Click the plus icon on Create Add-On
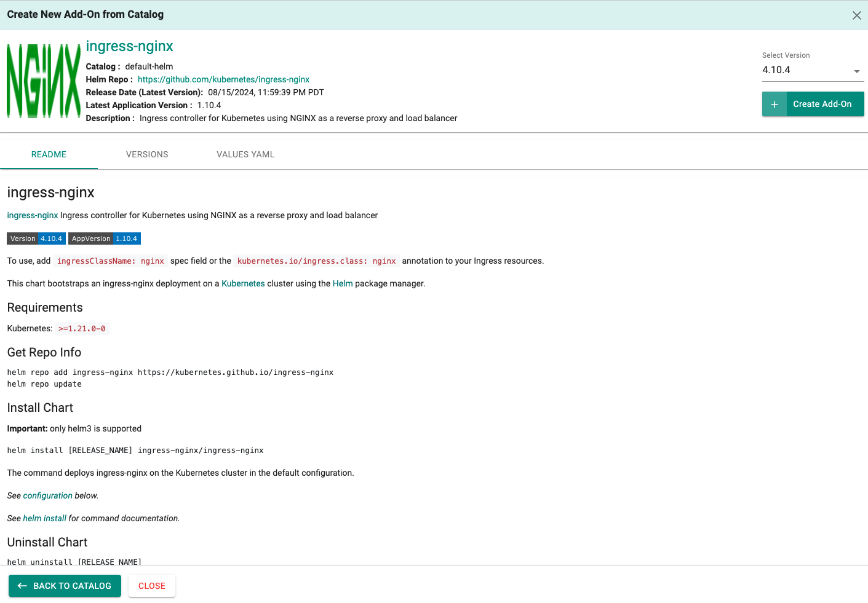Screen dimensions: 868x603 (774, 104)
